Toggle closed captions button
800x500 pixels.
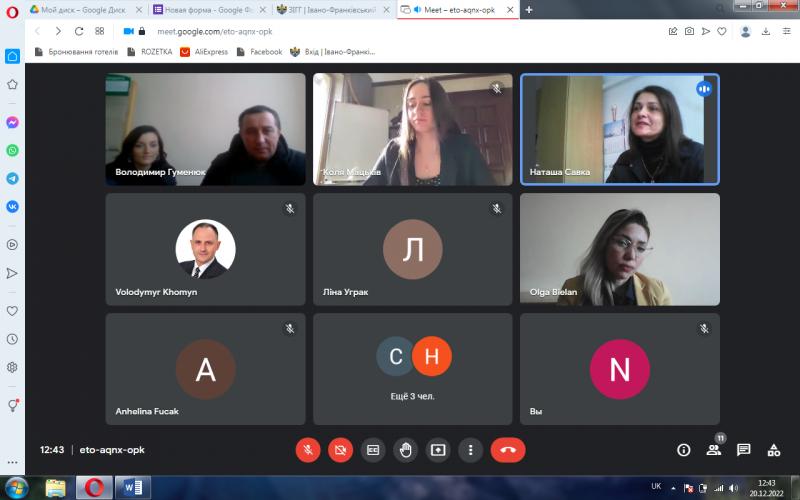pos(373,450)
